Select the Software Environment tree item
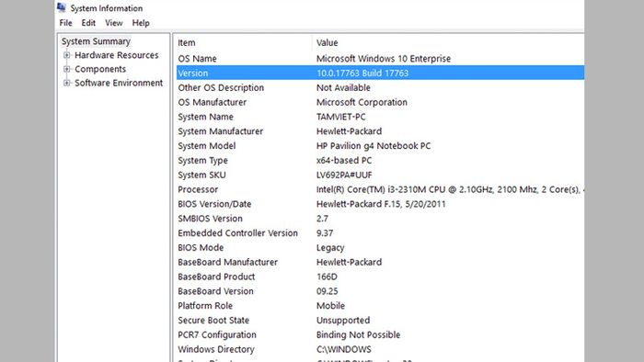This screenshot has height=362, width=644. coord(119,83)
